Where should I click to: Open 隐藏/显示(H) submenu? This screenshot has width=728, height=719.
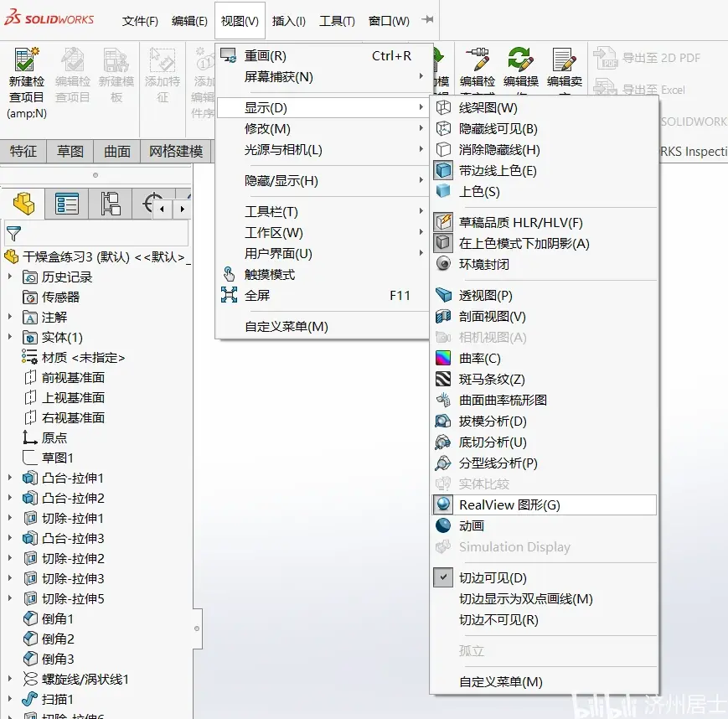[323, 181]
